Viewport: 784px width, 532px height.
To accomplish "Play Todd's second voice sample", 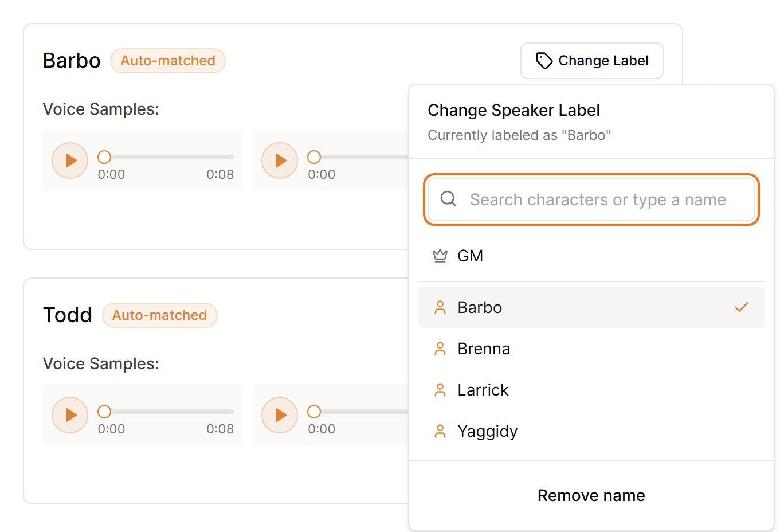I will (280, 415).
